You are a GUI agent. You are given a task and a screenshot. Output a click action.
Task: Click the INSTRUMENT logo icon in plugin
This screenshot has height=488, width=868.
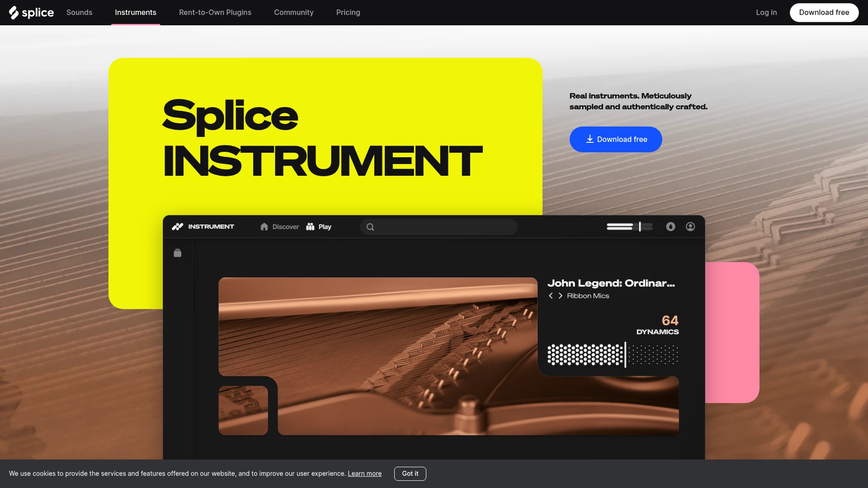click(x=177, y=226)
